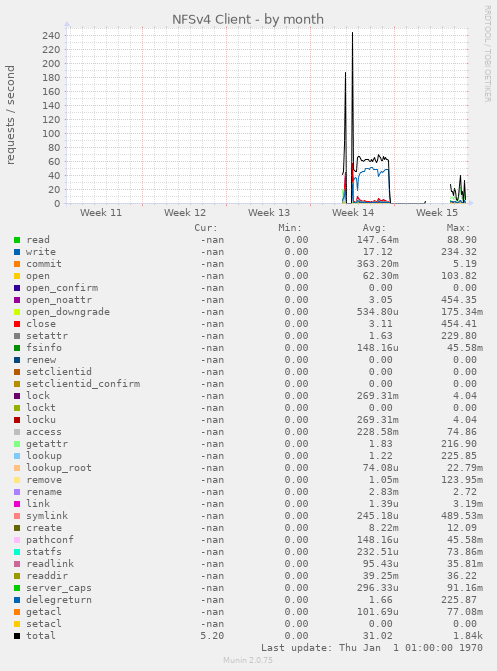Click the blue write plateau line in Week 14

click(x=373, y=170)
